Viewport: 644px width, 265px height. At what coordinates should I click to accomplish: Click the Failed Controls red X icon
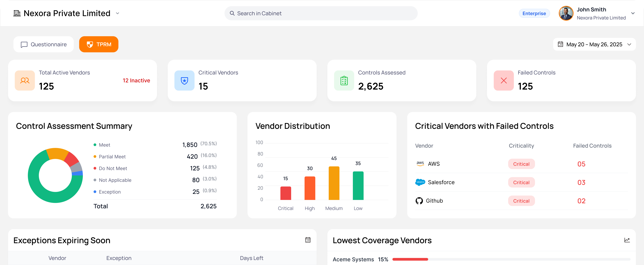tap(503, 81)
